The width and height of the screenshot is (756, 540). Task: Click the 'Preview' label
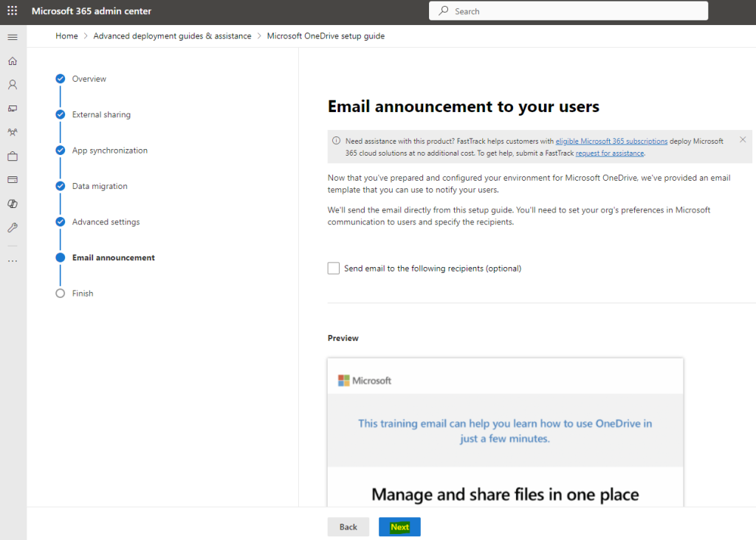click(x=343, y=338)
